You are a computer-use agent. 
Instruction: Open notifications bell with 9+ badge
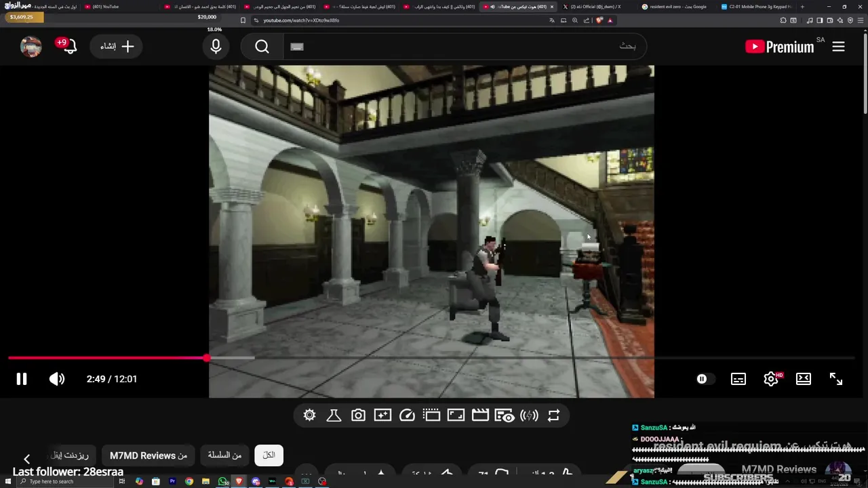[66, 45]
